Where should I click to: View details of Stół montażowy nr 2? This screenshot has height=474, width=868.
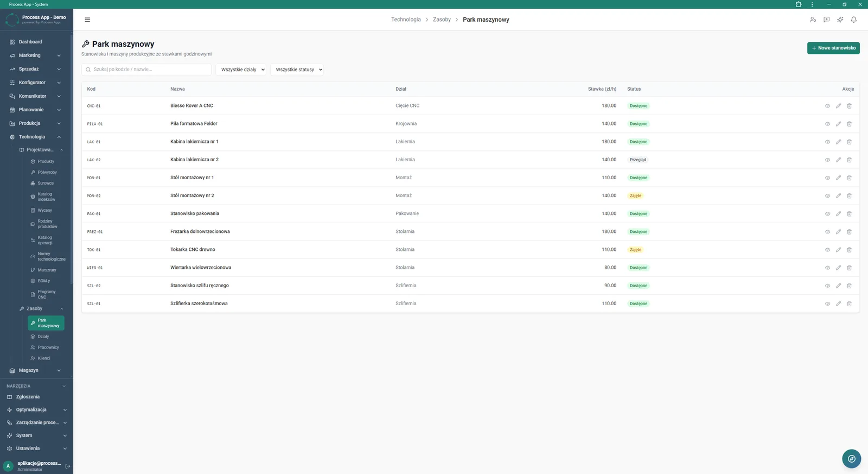pyautogui.click(x=827, y=195)
